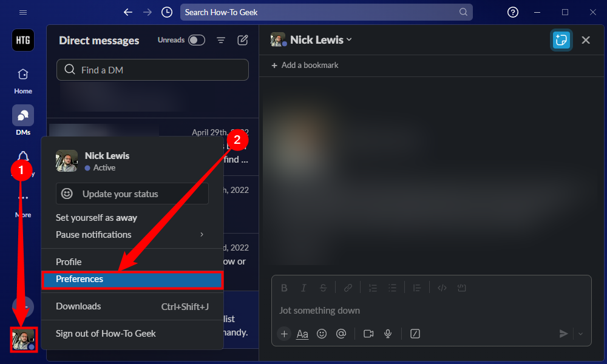Open the DMs sidebar tab
The height and width of the screenshot is (364, 607).
(23, 120)
